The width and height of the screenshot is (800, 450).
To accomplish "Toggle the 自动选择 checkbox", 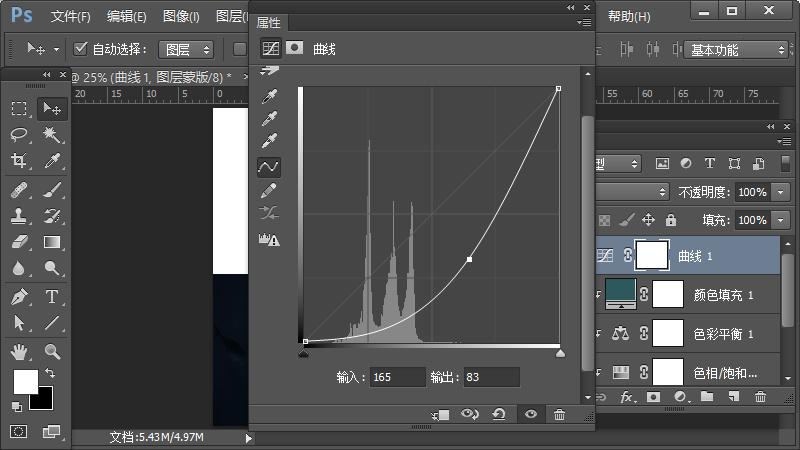I will tap(81, 48).
